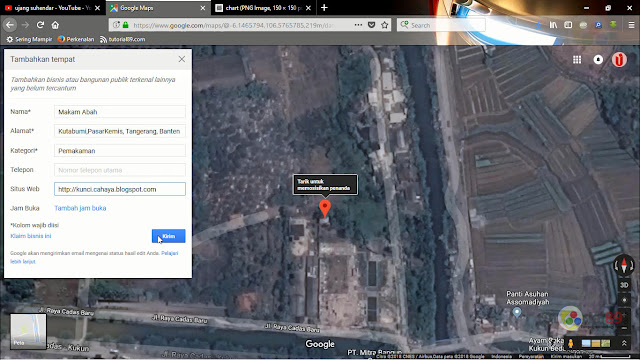Click the Telepon phone number field
This screenshot has width=640, height=360.
[x=120, y=170]
